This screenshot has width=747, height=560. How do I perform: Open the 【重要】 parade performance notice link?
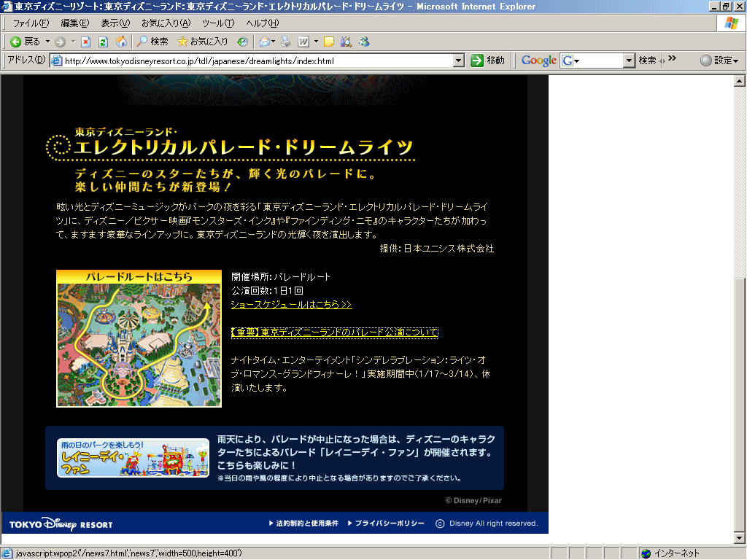[x=334, y=332]
